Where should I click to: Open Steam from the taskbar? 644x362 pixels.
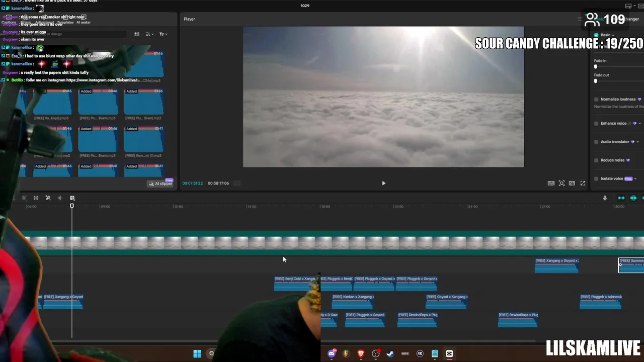point(390,353)
